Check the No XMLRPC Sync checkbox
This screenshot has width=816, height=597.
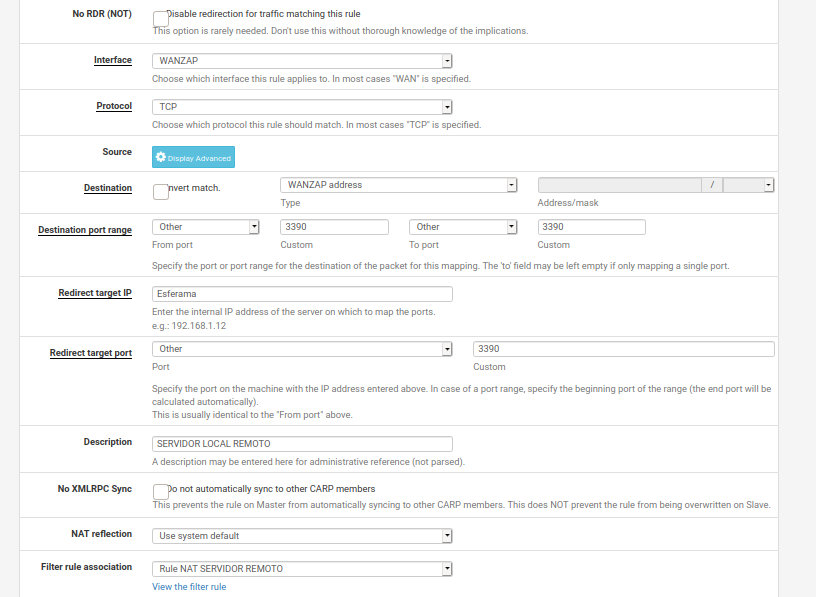coord(160,491)
